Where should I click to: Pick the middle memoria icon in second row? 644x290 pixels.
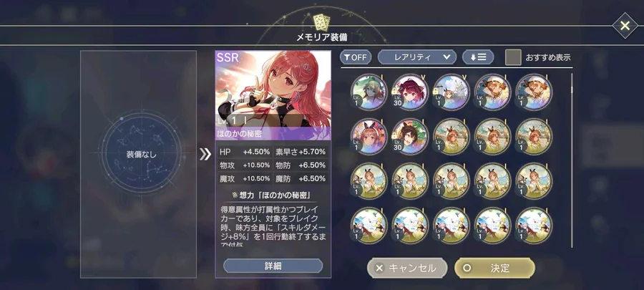pyautogui.click(x=451, y=137)
